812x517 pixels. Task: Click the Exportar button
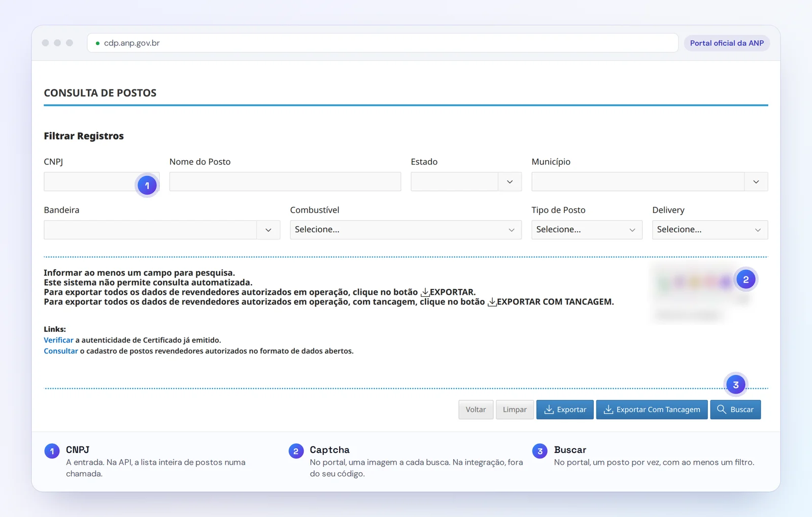click(x=565, y=409)
